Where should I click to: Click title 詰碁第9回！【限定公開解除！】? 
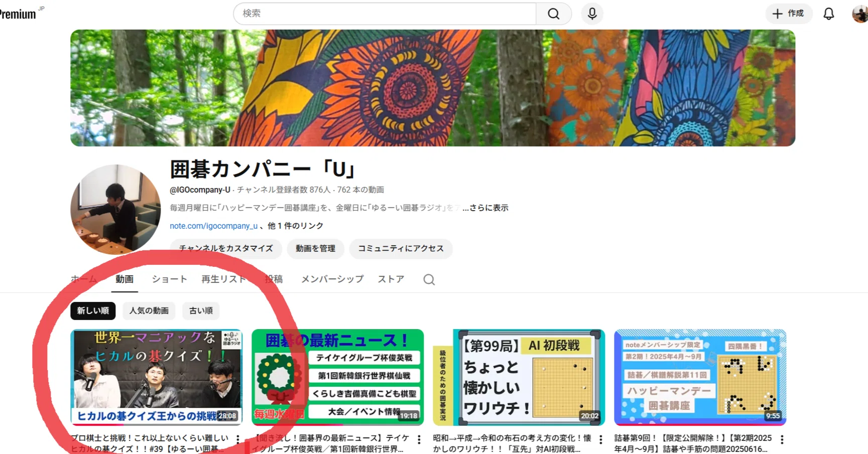[693, 443]
